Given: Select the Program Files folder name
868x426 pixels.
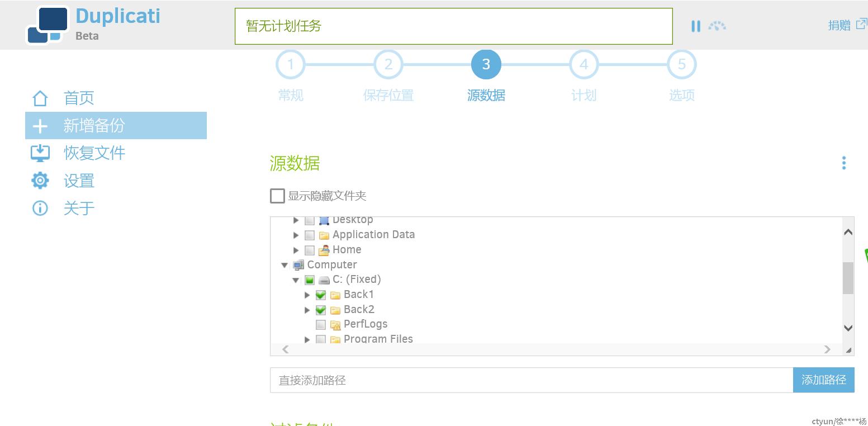Looking at the screenshot, I should [x=378, y=339].
